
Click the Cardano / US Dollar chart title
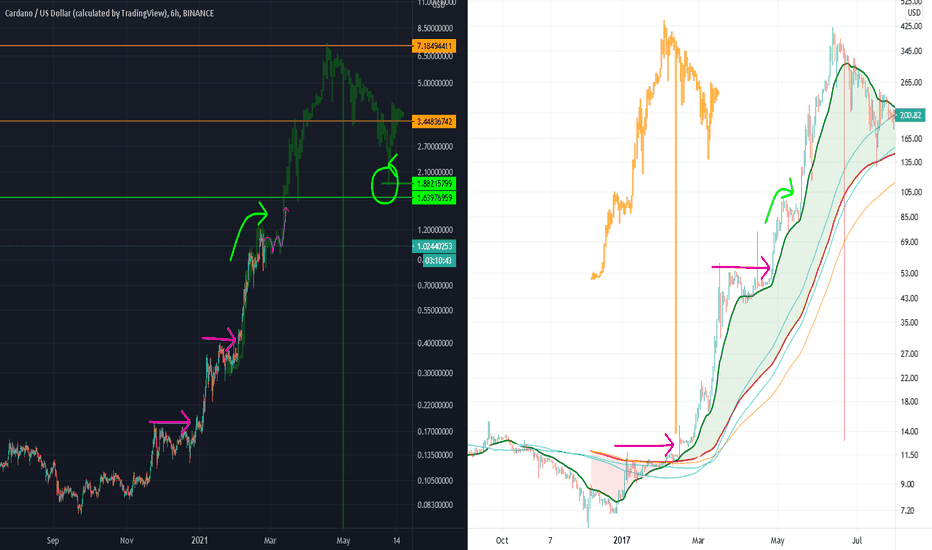tap(109, 13)
